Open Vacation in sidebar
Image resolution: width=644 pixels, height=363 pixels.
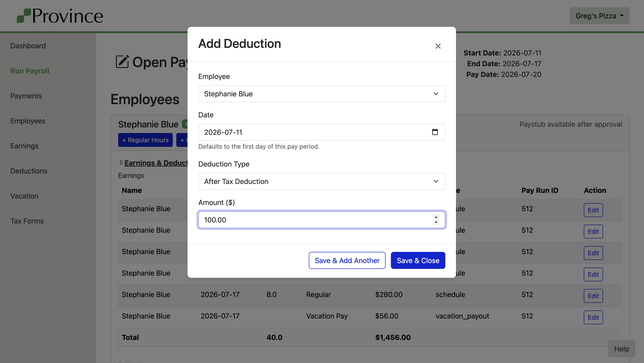(x=24, y=196)
